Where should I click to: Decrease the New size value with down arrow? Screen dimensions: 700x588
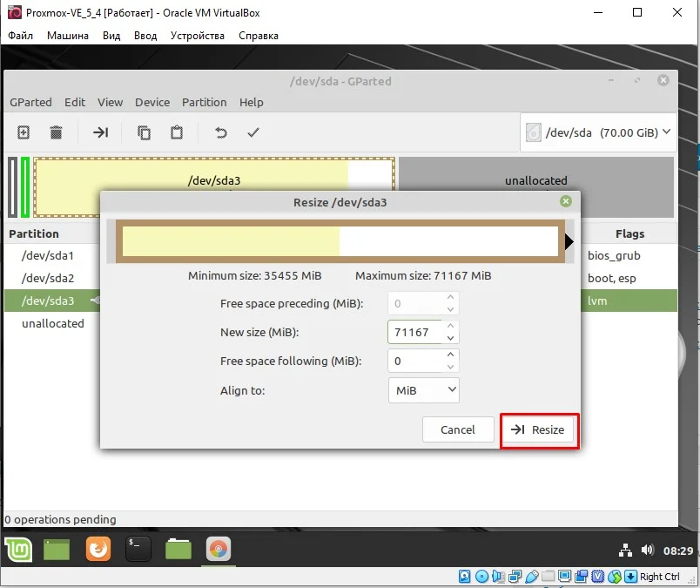click(x=450, y=338)
